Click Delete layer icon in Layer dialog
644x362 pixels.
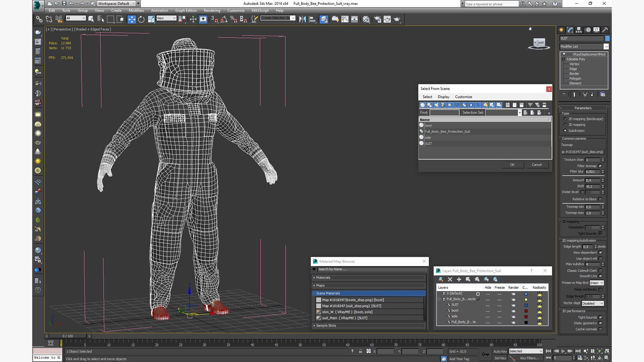450,279
